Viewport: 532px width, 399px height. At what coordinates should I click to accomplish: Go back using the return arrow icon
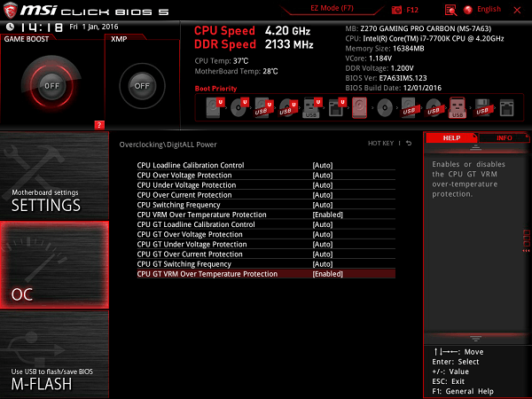point(409,143)
